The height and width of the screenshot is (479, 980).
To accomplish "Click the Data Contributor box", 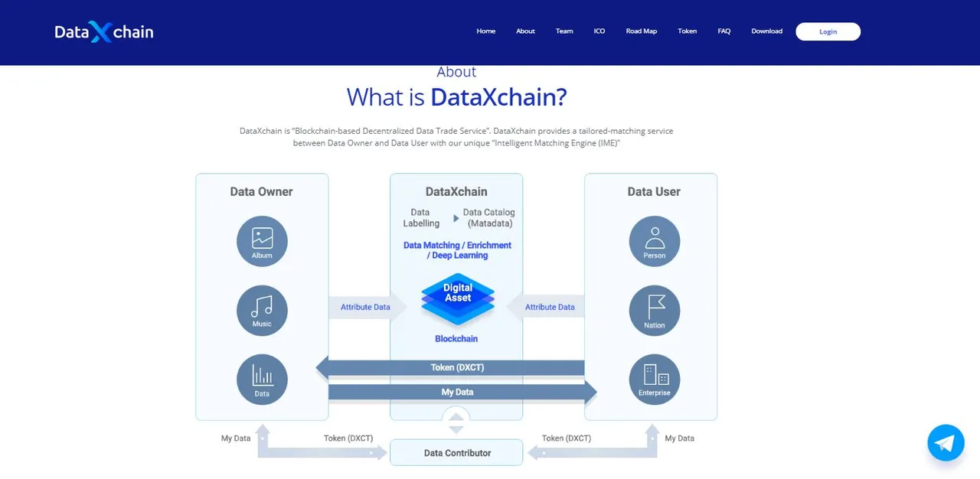I will (456, 452).
